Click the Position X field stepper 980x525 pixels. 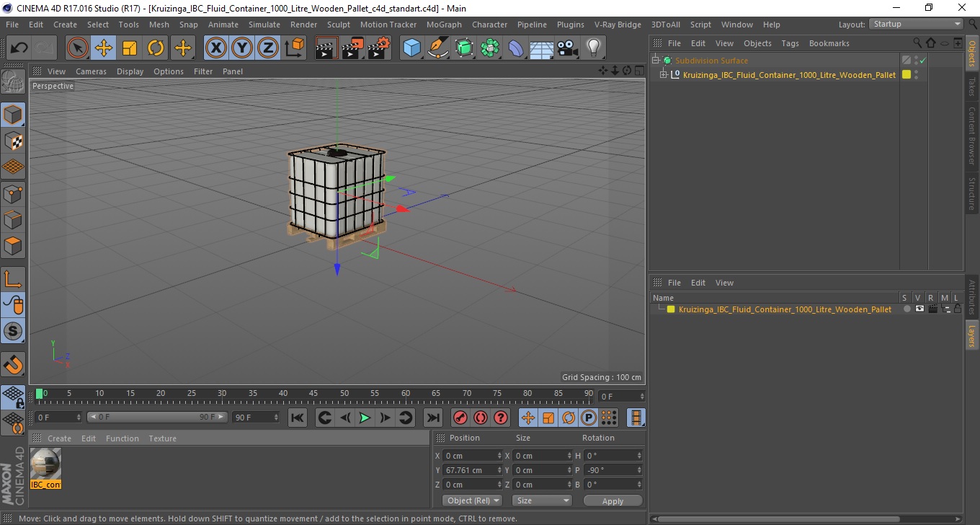click(x=499, y=456)
